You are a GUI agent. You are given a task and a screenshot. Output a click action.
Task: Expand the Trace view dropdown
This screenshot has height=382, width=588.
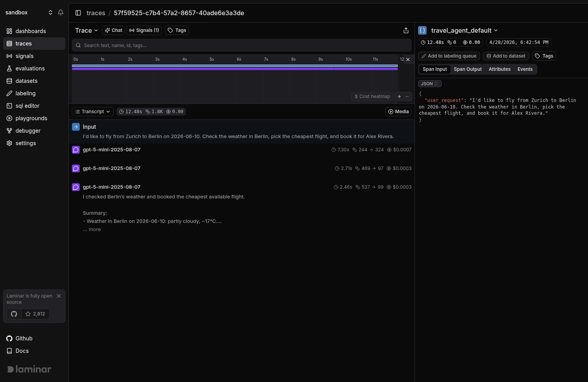coord(86,30)
